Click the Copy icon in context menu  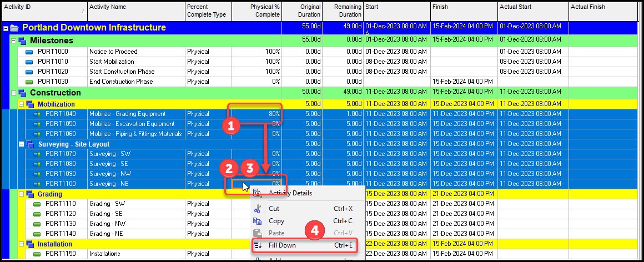(258, 221)
